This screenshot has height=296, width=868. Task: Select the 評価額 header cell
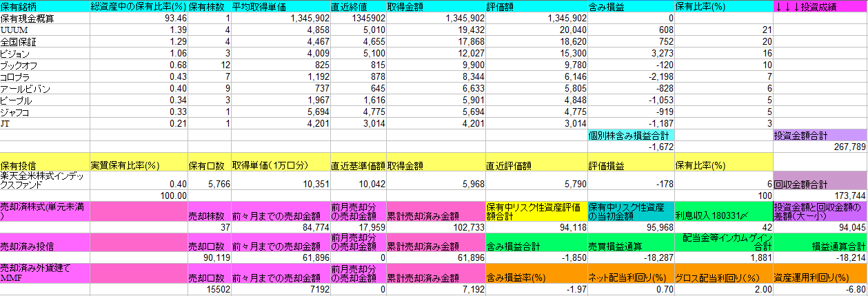[x=536, y=6]
